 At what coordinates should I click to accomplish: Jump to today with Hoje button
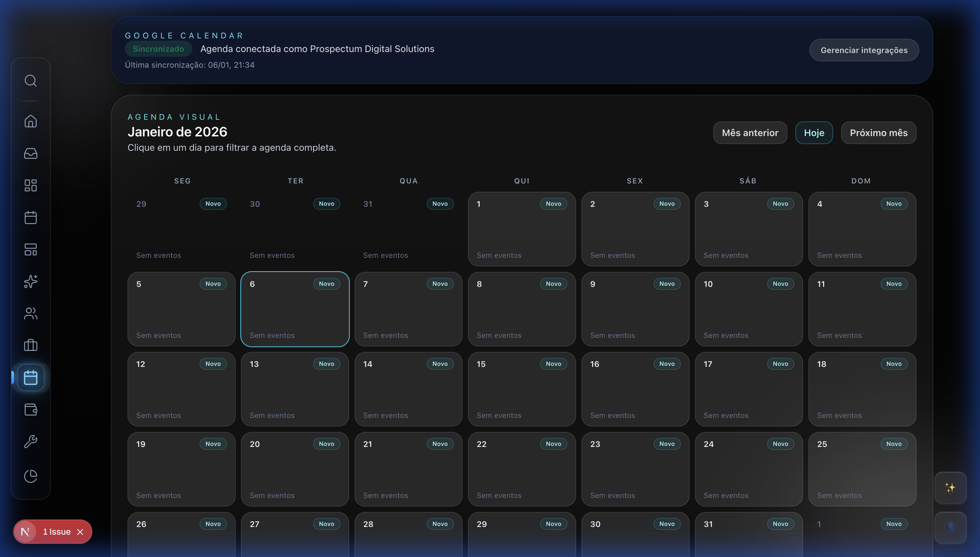click(x=814, y=133)
